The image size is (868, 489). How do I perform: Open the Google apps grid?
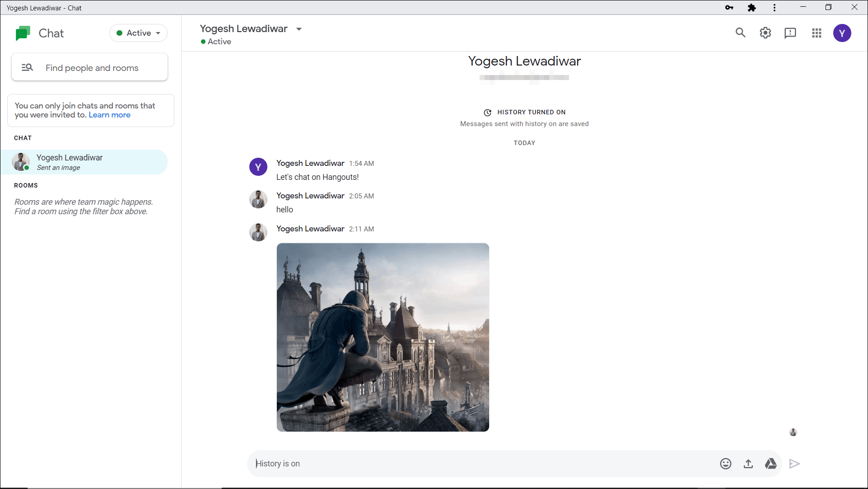coord(816,33)
